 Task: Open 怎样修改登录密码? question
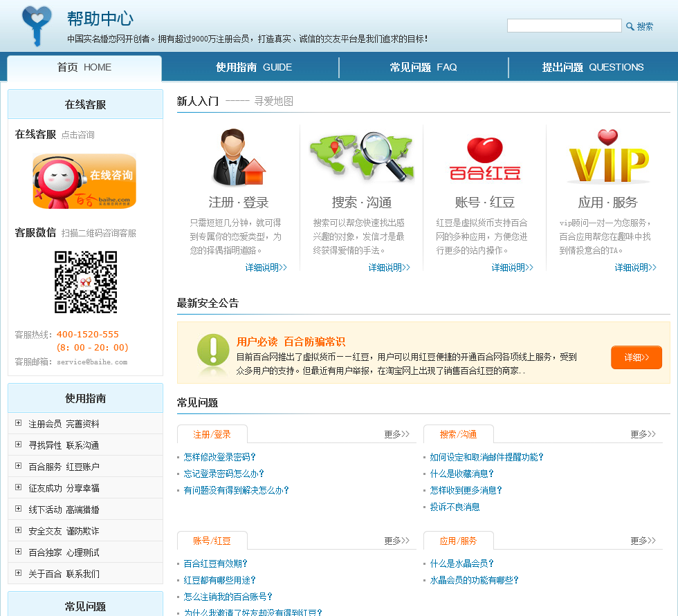(x=220, y=457)
